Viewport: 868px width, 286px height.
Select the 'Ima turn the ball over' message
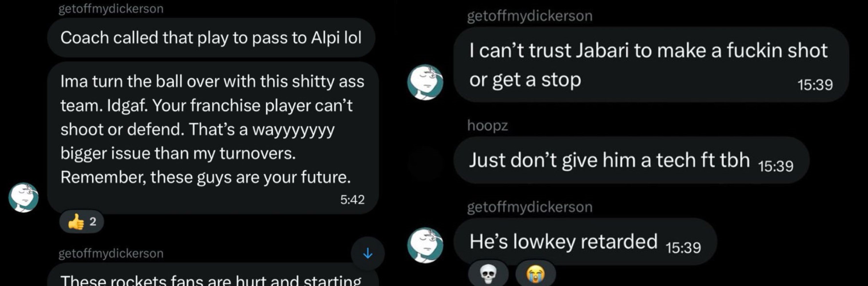tap(213, 138)
